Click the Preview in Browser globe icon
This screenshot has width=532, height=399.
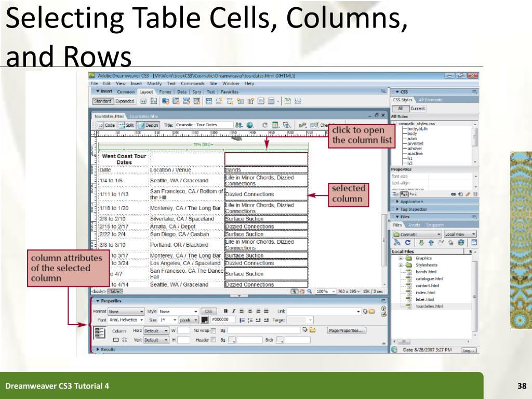tap(250, 125)
